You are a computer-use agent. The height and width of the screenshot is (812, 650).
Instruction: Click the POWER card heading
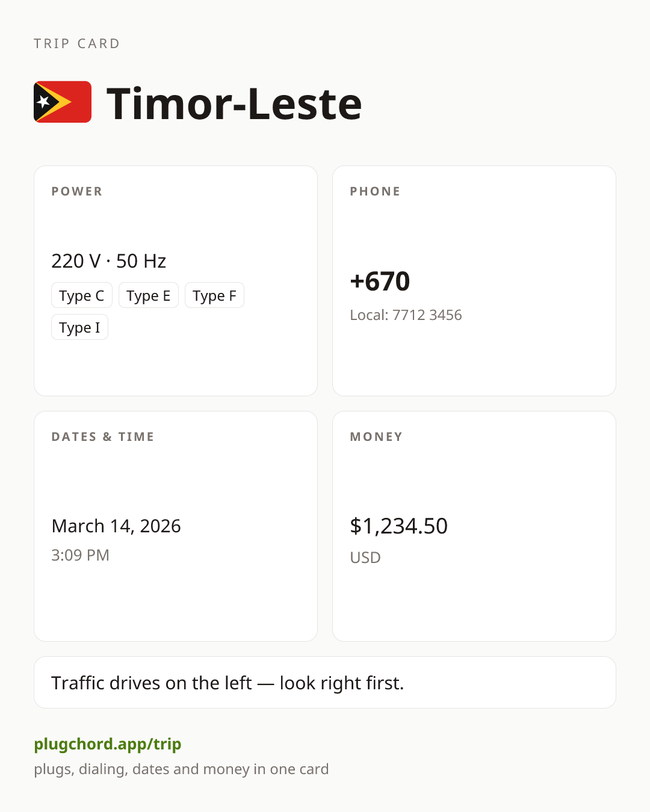point(77,191)
